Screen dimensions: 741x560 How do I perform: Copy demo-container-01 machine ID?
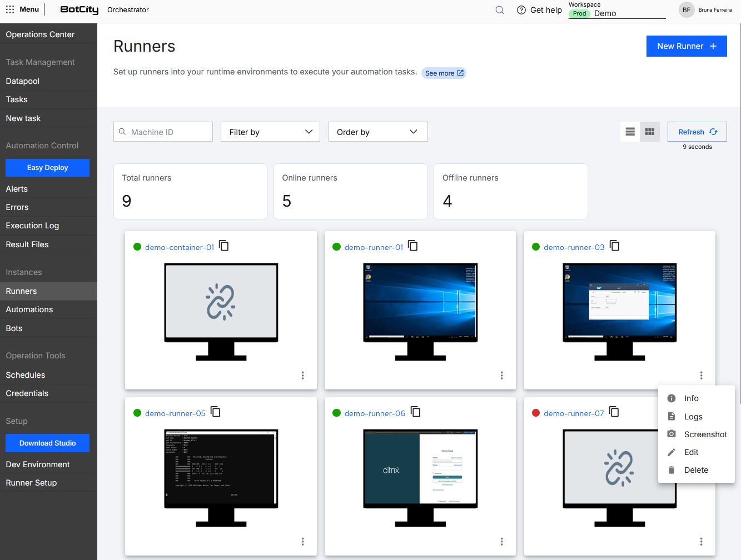coord(224,246)
